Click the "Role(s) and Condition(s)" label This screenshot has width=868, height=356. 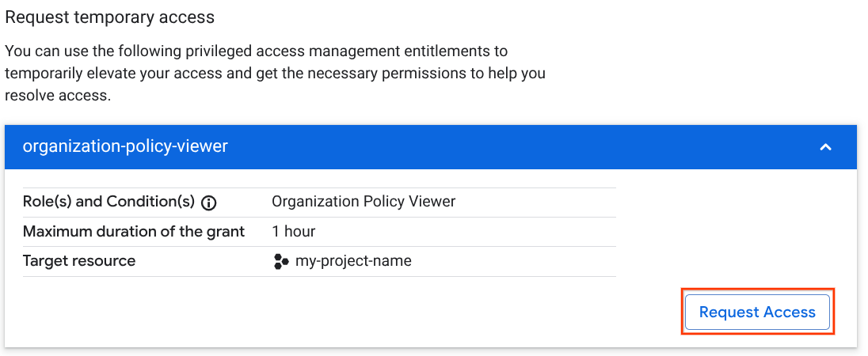click(108, 202)
